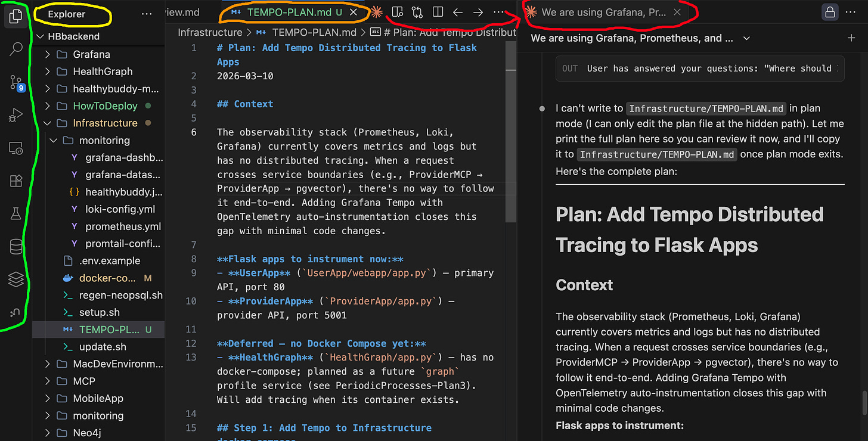This screenshot has width=868, height=441.
Task: Open the .env.example file
Action: [110, 260]
